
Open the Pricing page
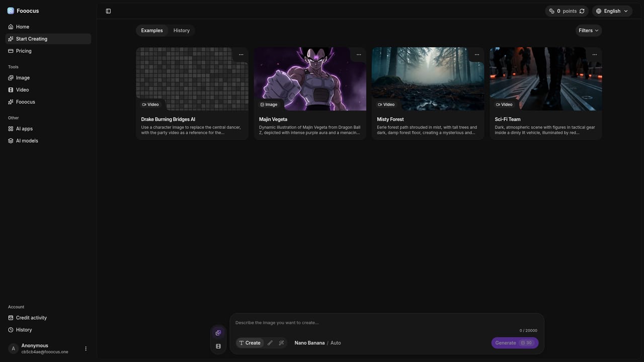pos(48,51)
